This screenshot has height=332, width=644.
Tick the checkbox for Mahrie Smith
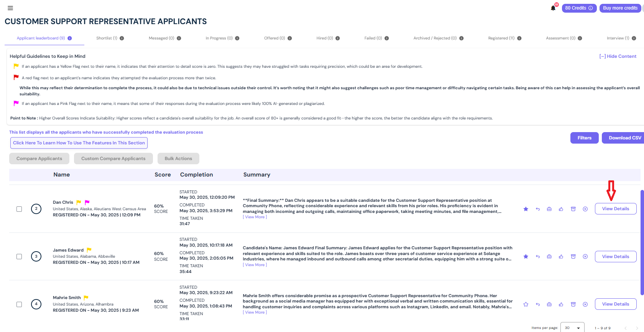(x=19, y=304)
